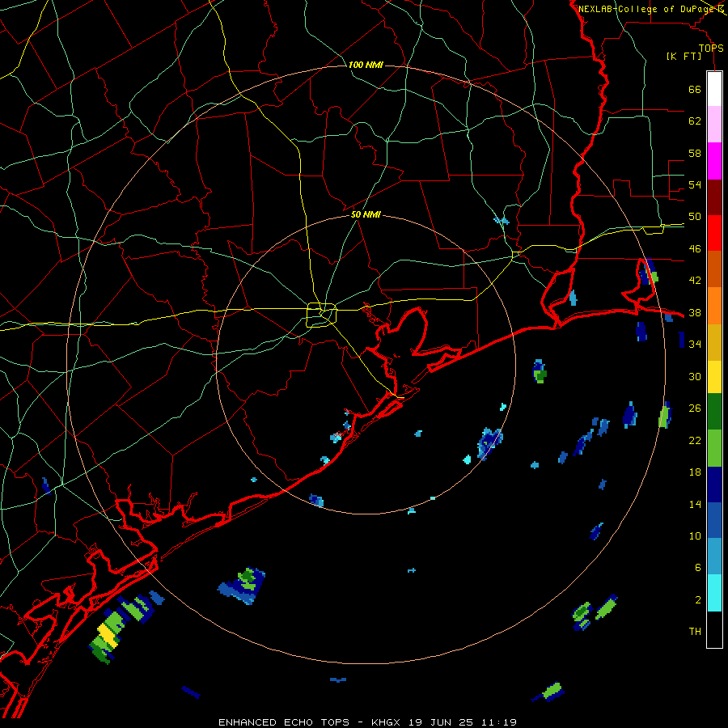Click the legend value 34
Image resolution: width=728 pixels, height=728 pixels.
click(695, 345)
